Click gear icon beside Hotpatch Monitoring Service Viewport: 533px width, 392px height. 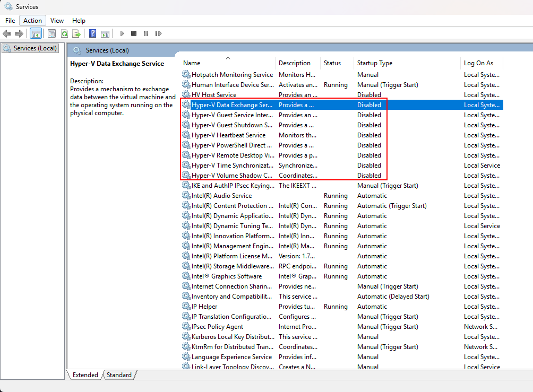(186, 74)
